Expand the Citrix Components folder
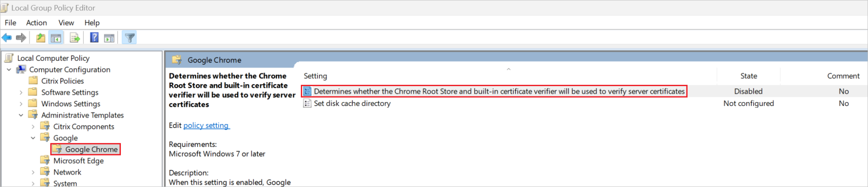The image size is (868, 187). 33,127
